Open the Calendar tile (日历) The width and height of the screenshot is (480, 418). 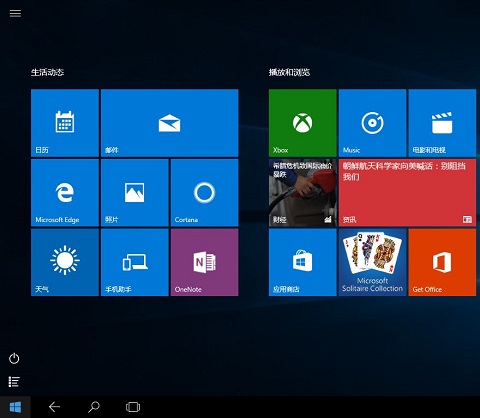click(65, 123)
